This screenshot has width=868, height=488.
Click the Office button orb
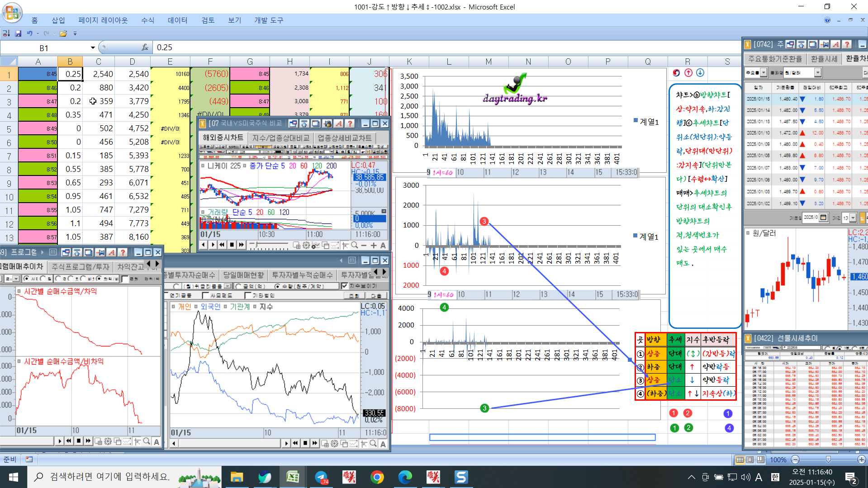12,12
